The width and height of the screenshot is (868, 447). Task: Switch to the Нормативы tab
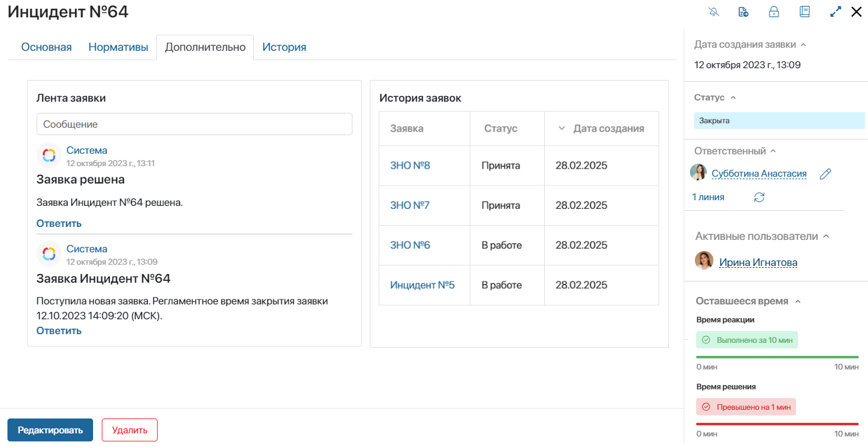pyautogui.click(x=118, y=47)
